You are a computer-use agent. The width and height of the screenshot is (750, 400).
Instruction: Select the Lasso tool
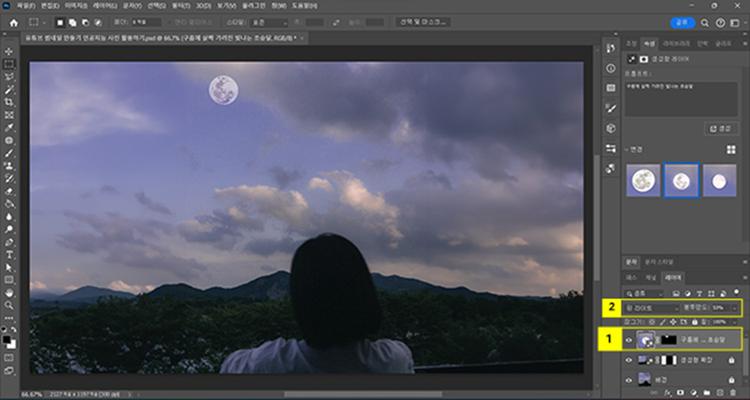pyautogui.click(x=9, y=77)
